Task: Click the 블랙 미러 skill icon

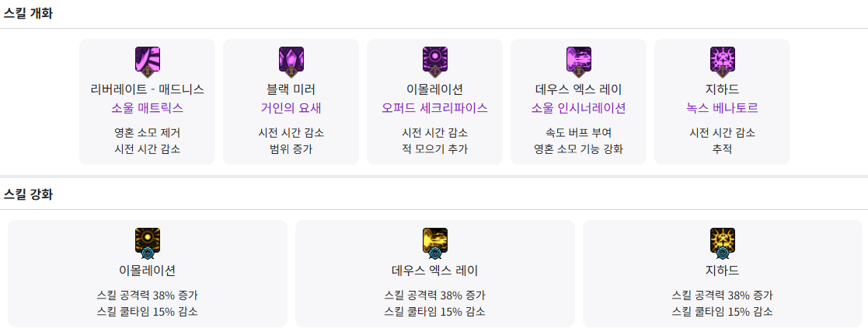Action: (291, 61)
